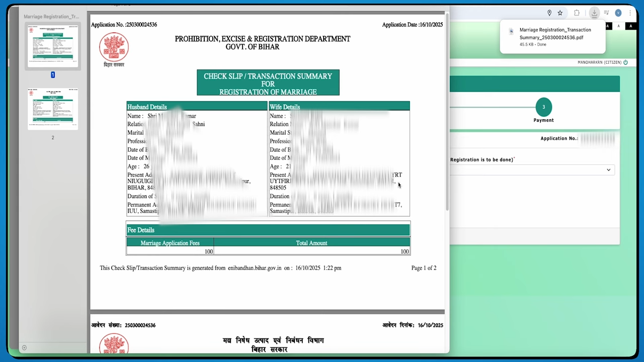
Task: Select the medium 'A' font size option
Action: 619,26
